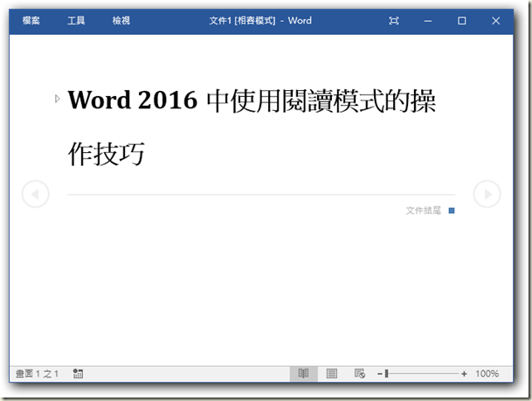Minimize the Word window
The height and width of the screenshot is (401, 532).
click(x=428, y=21)
